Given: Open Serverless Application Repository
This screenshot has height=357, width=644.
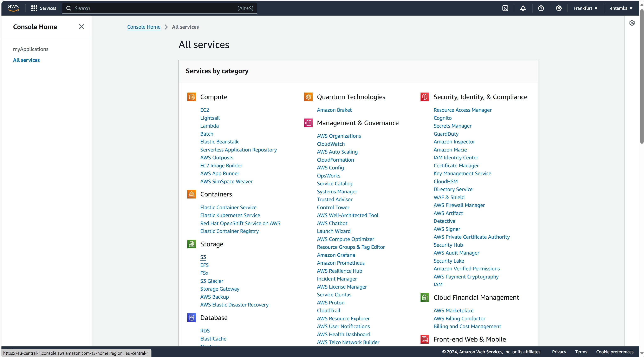Looking at the screenshot, I should click(239, 150).
